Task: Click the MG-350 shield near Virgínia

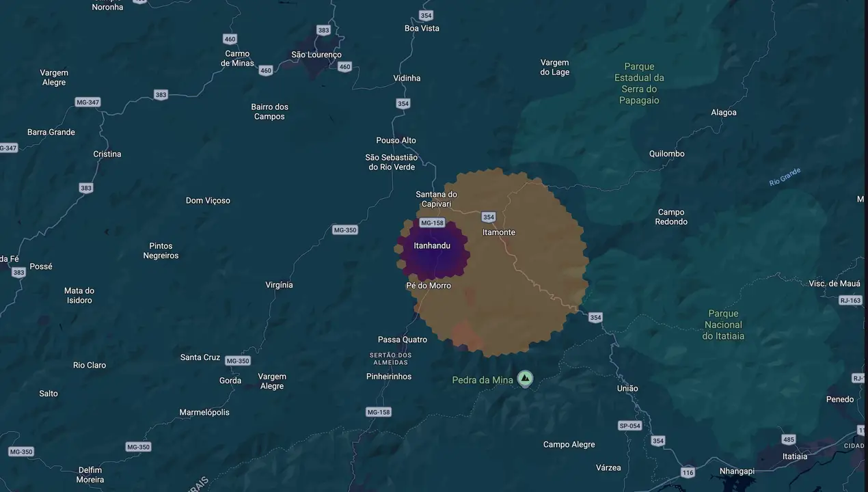Action: pos(345,230)
